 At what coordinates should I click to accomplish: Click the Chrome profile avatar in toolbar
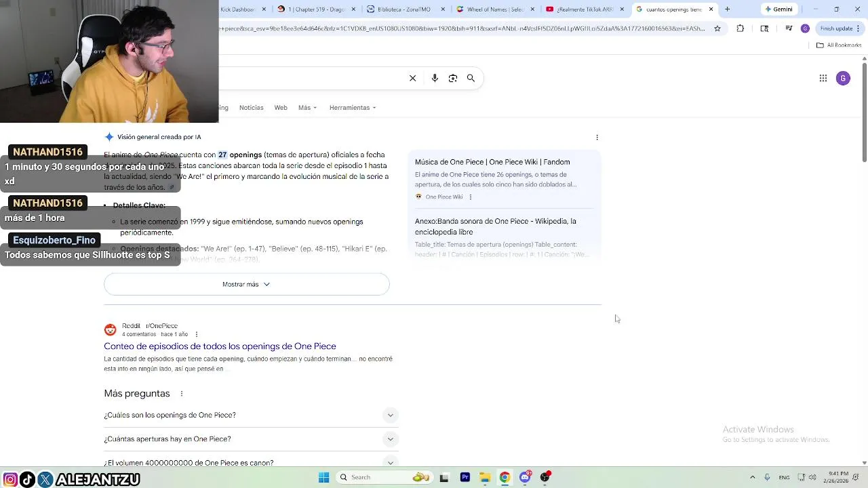[x=805, y=28]
